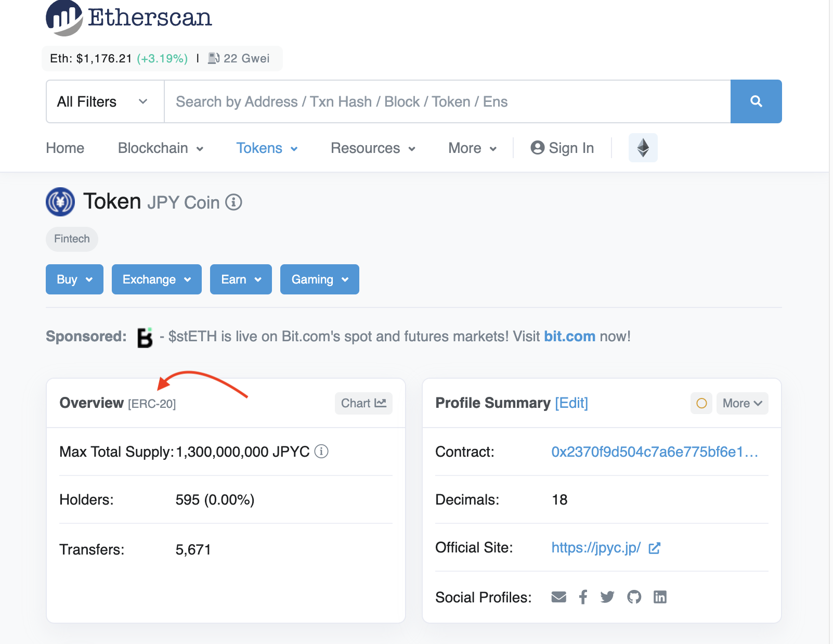Open the GitHub social profile icon

pos(634,597)
